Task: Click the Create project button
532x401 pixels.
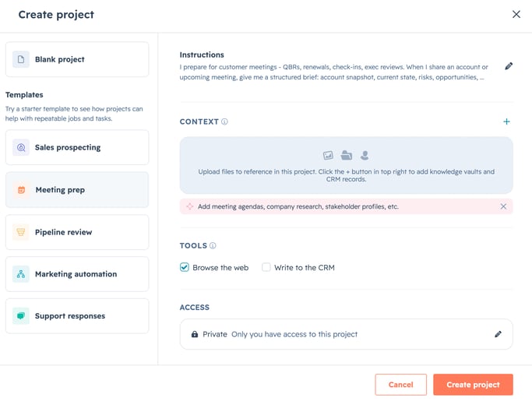Action: click(473, 385)
